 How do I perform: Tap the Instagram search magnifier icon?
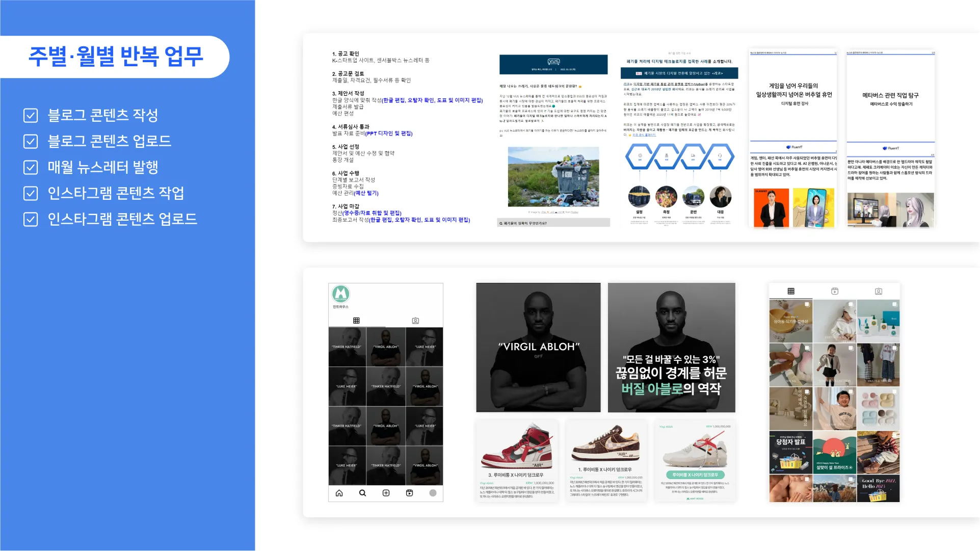click(x=362, y=493)
